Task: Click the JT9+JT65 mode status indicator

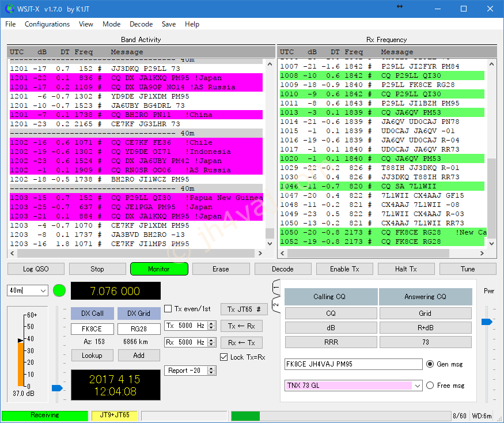Action: coord(115,416)
